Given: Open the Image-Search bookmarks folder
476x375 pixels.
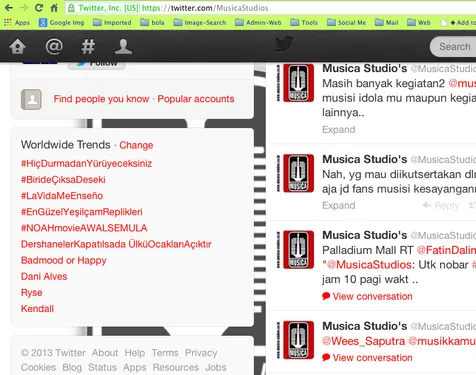Looking at the screenshot, I should (200, 22).
